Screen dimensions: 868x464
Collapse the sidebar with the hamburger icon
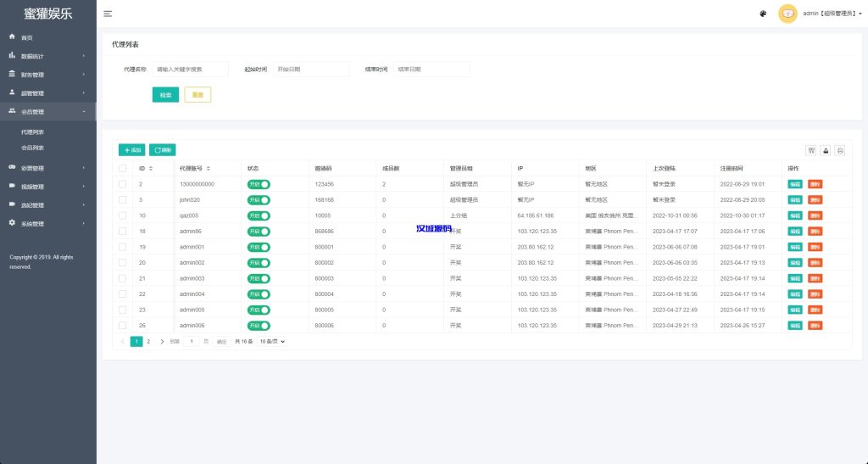[x=108, y=14]
